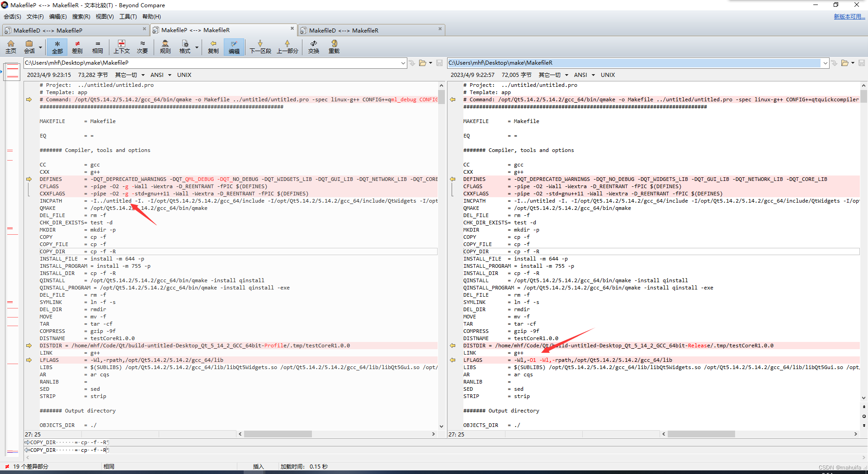868x474 pixels.
Task: Close the MakefileD <--> MakefileR tab
Action: pyautogui.click(x=440, y=29)
